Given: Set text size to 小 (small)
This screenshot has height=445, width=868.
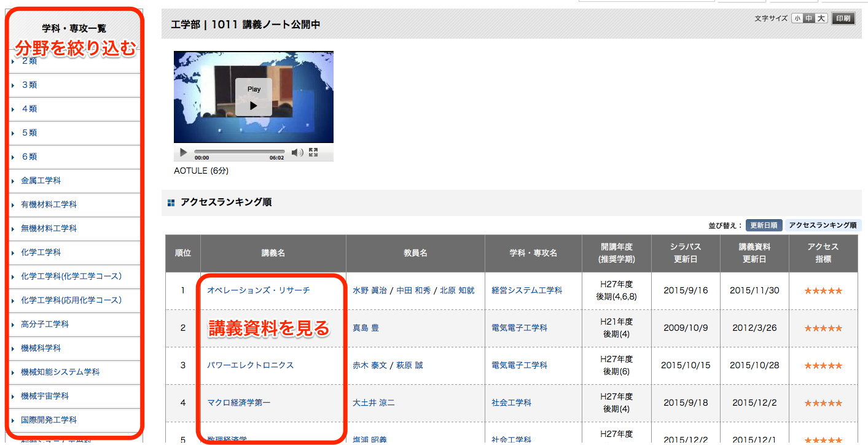Looking at the screenshot, I should click(x=797, y=18).
